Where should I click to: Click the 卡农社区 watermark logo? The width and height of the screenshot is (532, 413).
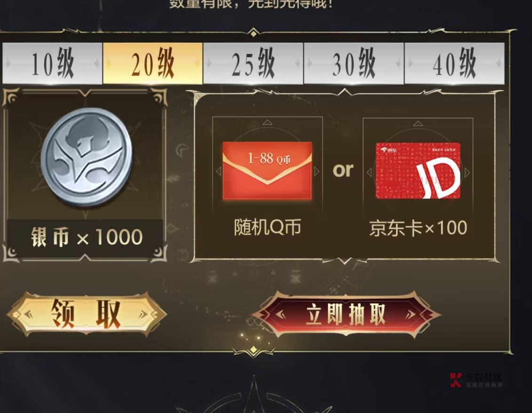tap(476, 380)
